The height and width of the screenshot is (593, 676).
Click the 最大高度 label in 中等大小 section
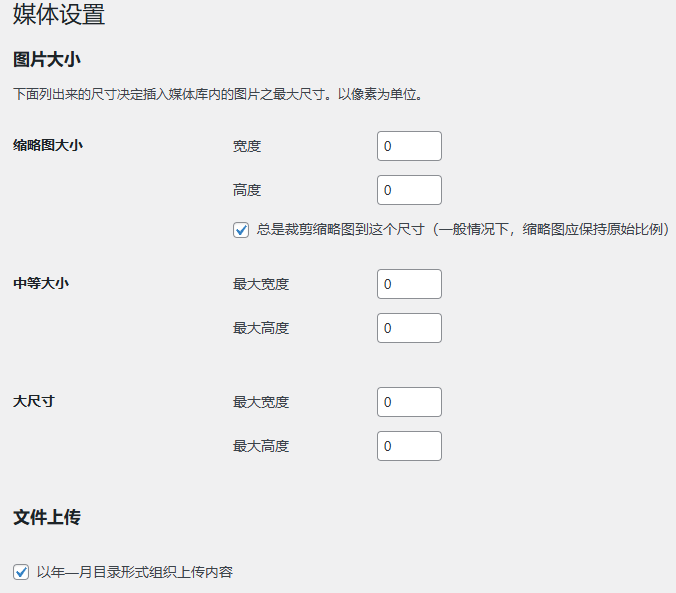[261, 328]
